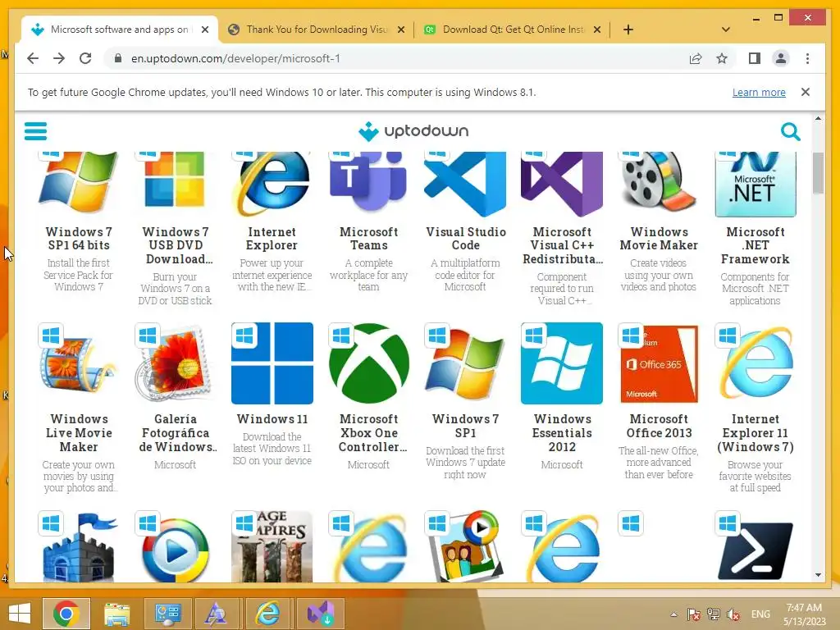Open the Microsoft Teams title link
The height and width of the screenshot is (630, 840).
368,239
